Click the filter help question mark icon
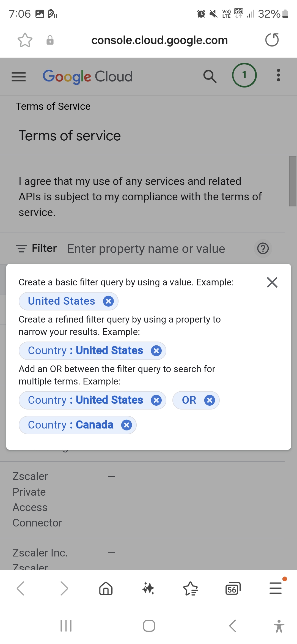 [x=263, y=249]
